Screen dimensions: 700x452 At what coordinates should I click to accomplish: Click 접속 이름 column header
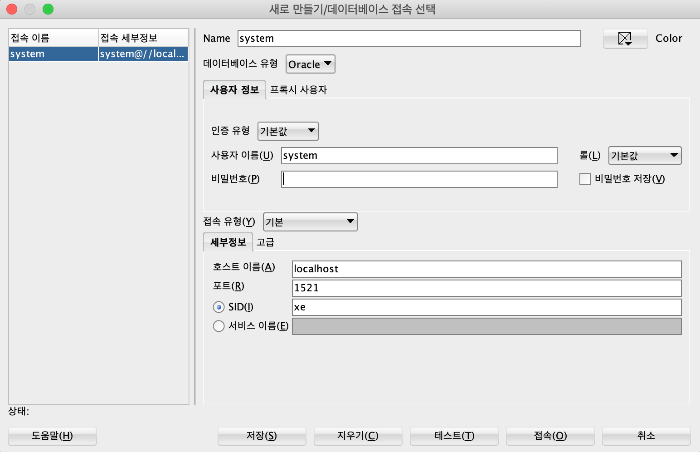click(x=53, y=38)
